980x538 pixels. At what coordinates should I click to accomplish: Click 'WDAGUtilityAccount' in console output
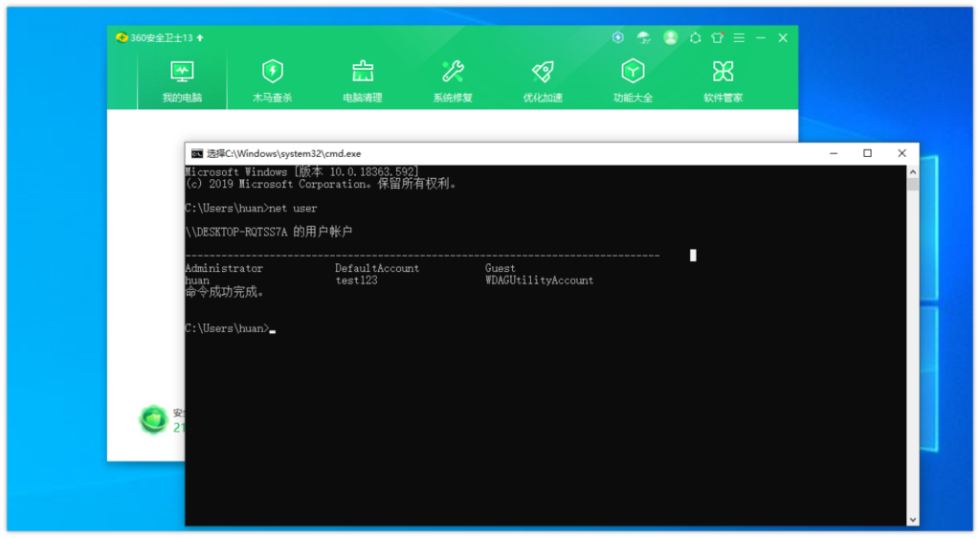540,280
